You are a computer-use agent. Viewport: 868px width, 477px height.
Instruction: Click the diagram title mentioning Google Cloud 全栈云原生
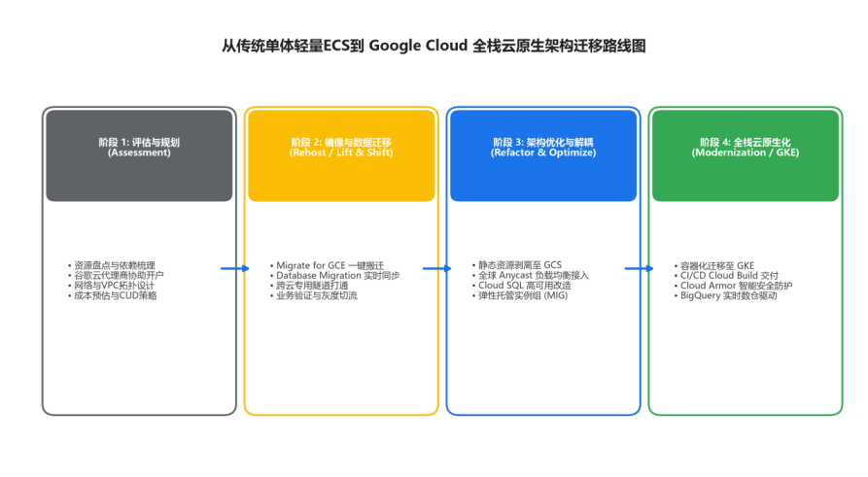click(434, 46)
